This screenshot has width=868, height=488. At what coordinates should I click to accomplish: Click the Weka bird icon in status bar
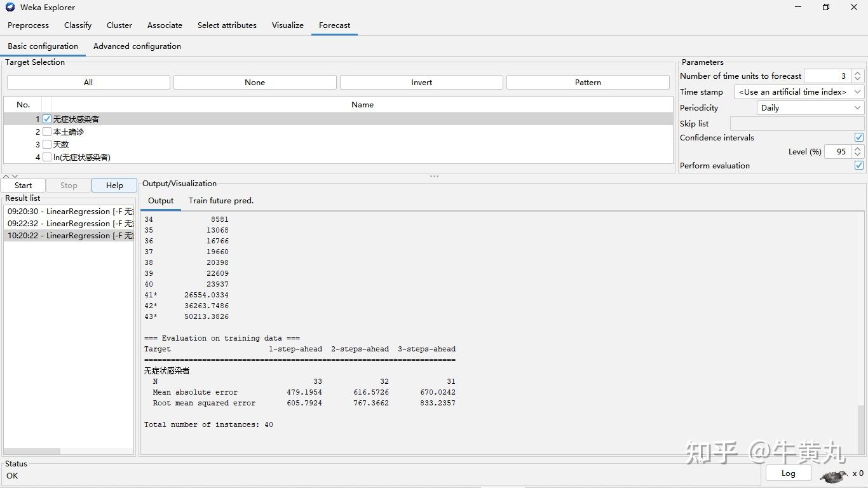tap(834, 475)
